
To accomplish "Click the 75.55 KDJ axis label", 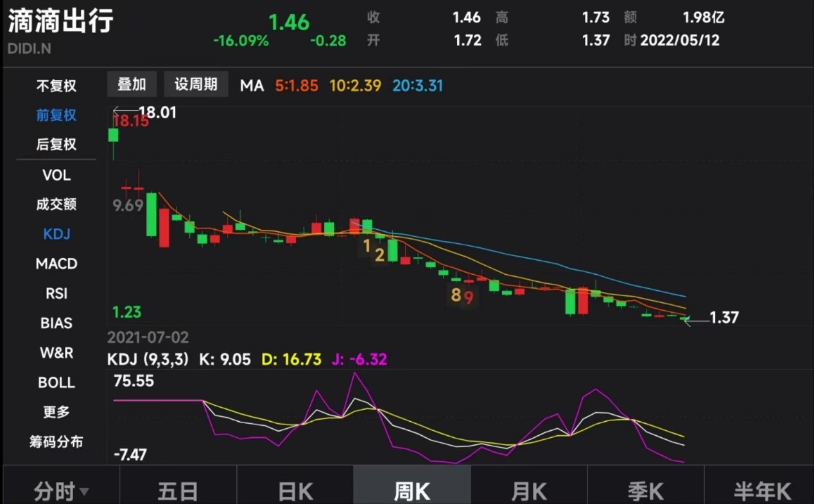I will pos(134,381).
